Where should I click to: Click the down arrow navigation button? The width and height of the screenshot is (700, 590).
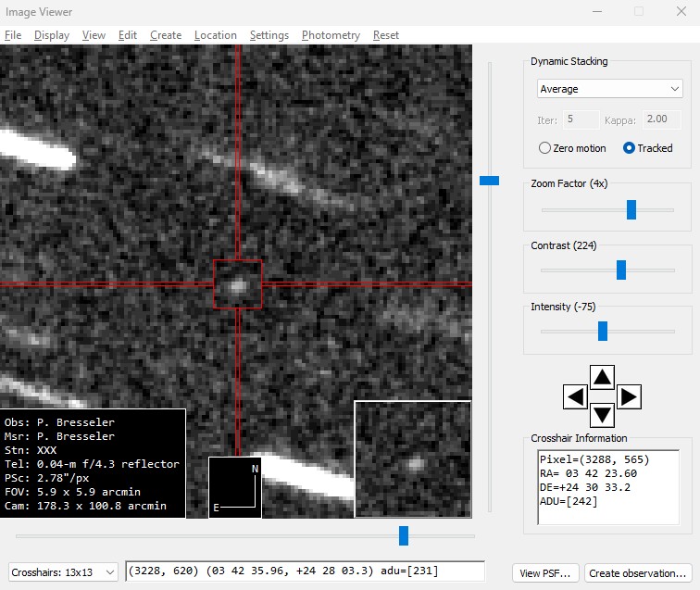point(602,415)
